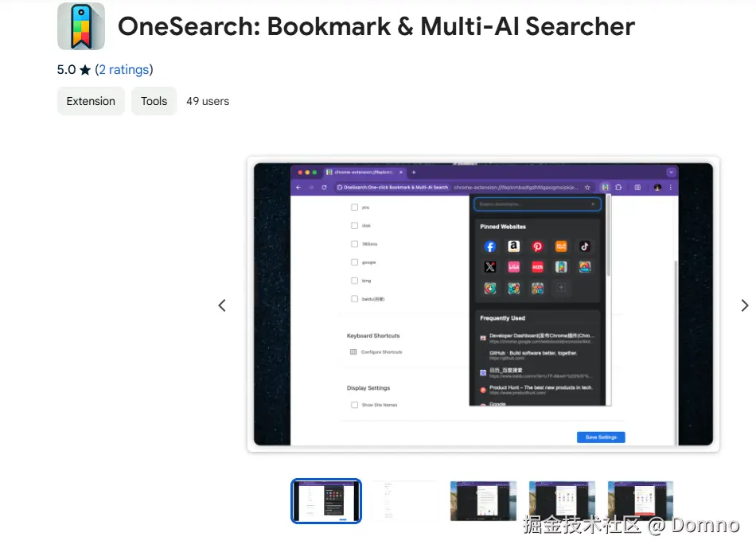Select the Tools category chip
Viewport: 756px width, 552px height.
coord(154,101)
